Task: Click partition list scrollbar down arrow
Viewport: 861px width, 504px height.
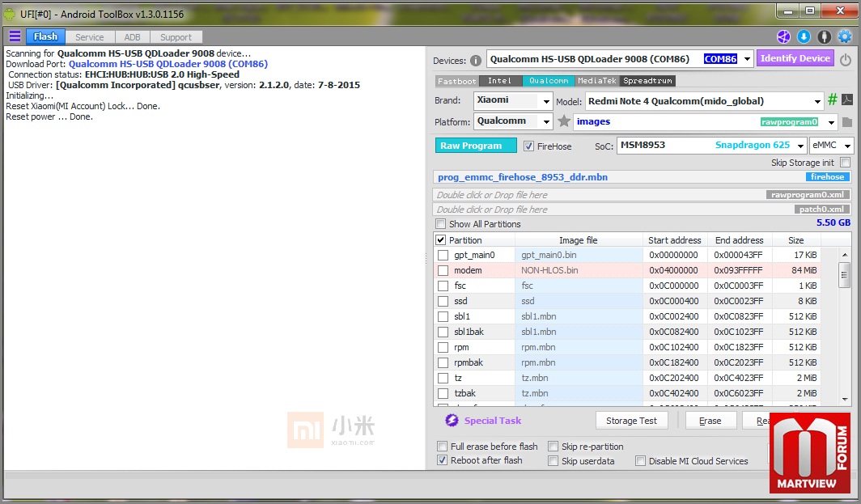Action: pyautogui.click(x=845, y=400)
